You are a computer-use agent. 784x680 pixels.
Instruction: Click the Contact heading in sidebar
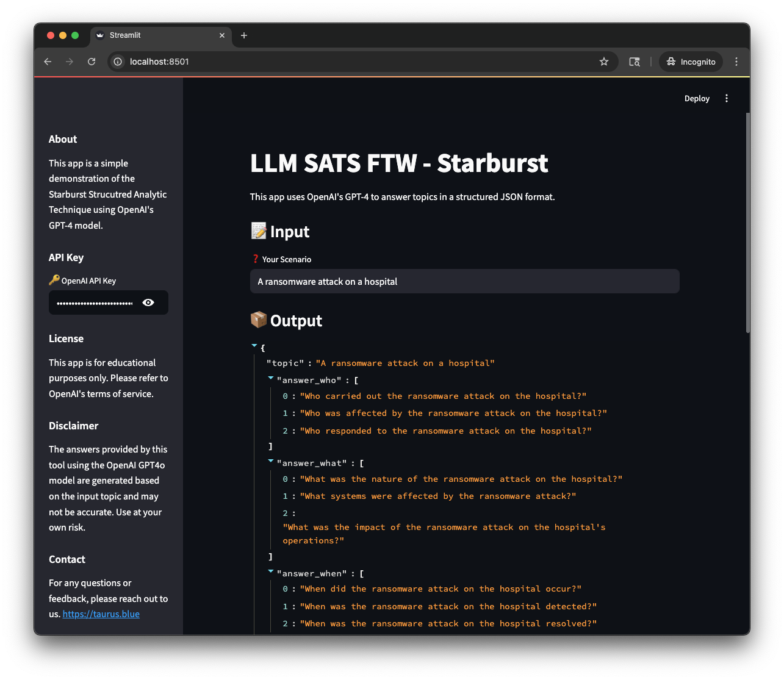click(67, 559)
